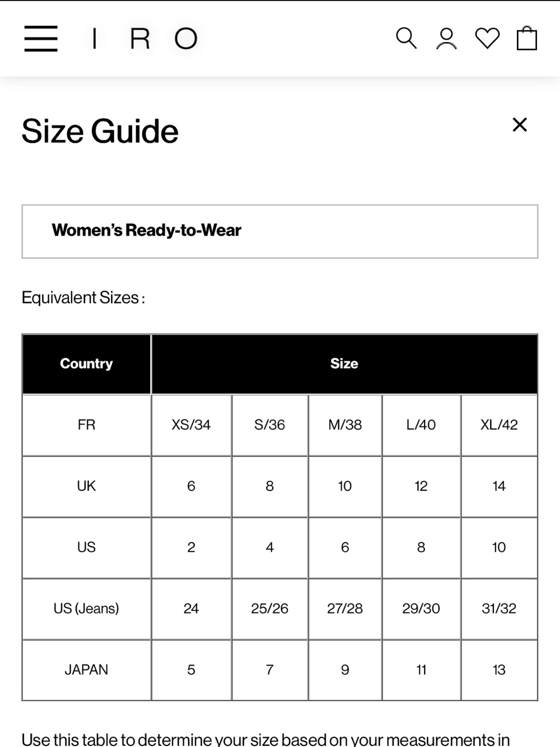Select the US (Jeans) row label
Viewport: 560px width, 747px height.
[86, 609]
